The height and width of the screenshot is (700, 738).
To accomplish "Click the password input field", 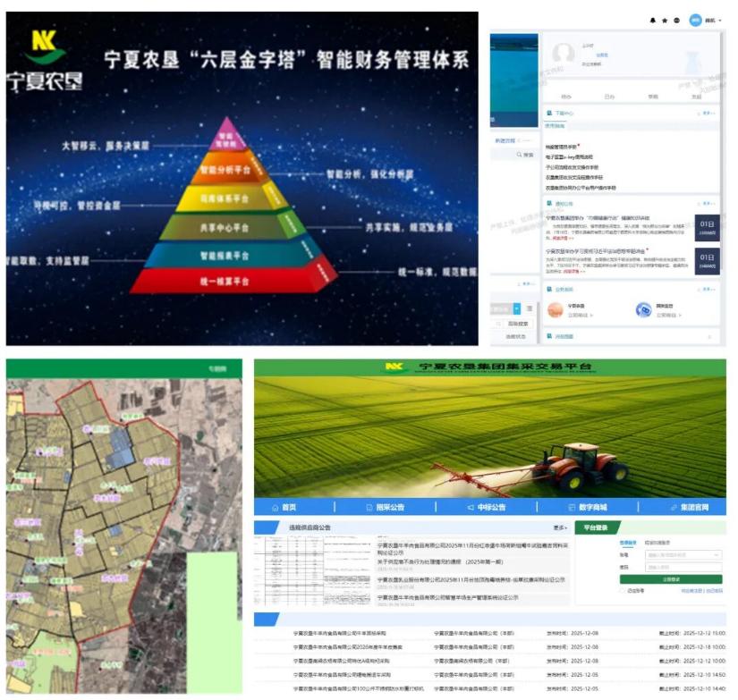I will [x=683, y=567].
